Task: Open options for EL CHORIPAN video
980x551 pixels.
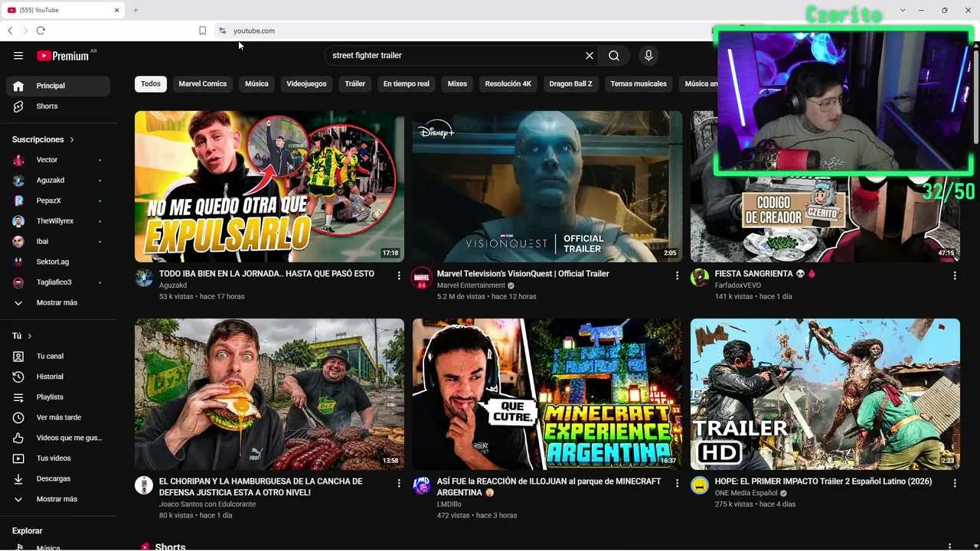Action: pos(399,484)
